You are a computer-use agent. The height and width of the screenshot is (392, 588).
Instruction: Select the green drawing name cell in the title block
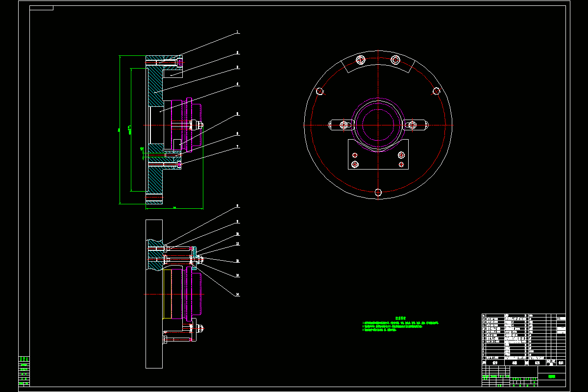552,377
